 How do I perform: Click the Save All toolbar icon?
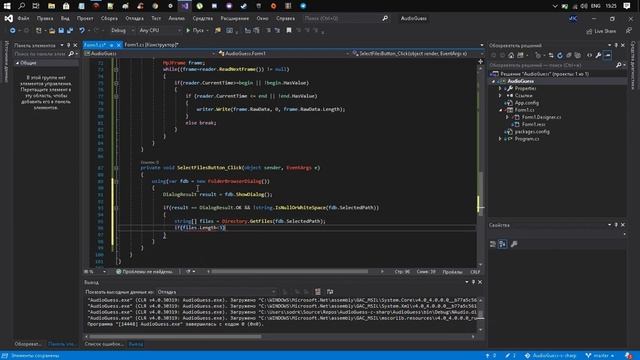click(70, 31)
